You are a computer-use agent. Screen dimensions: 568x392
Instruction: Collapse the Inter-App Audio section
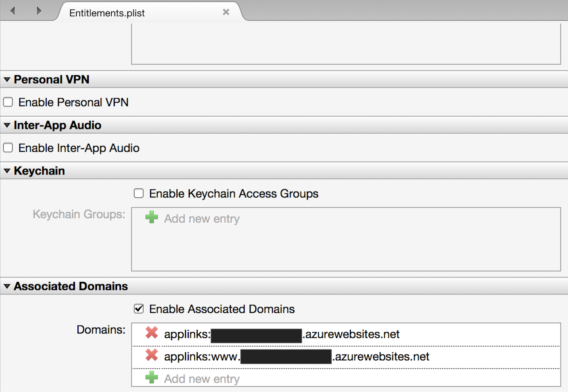click(7, 125)
